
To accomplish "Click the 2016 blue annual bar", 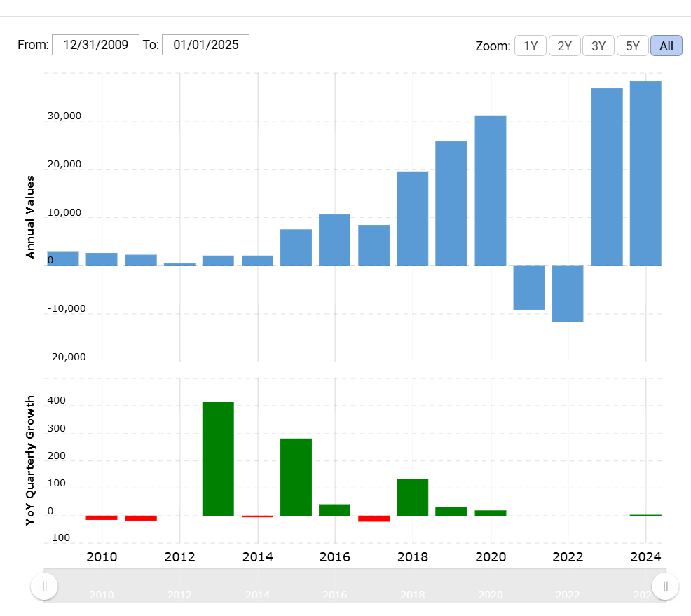I will (x=334, y=240).
